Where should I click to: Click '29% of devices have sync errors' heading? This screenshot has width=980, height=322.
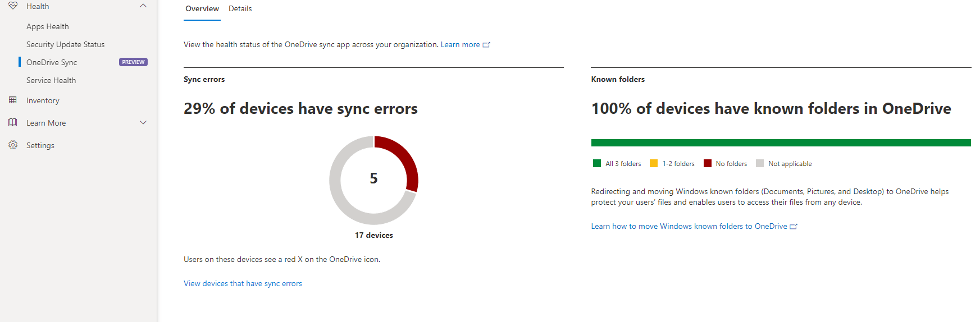300,109
